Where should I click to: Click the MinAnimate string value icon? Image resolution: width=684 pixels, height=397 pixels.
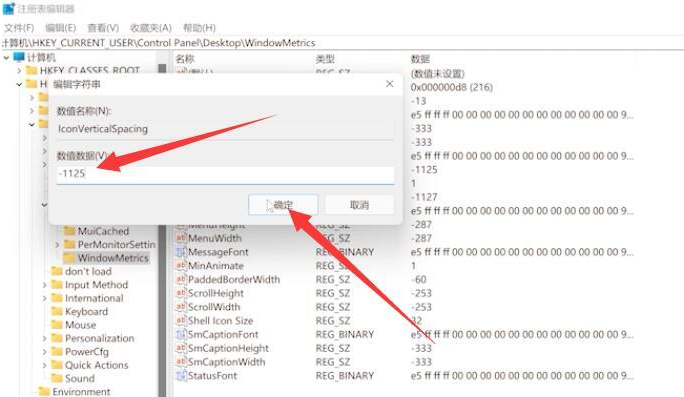click(181, 266)
